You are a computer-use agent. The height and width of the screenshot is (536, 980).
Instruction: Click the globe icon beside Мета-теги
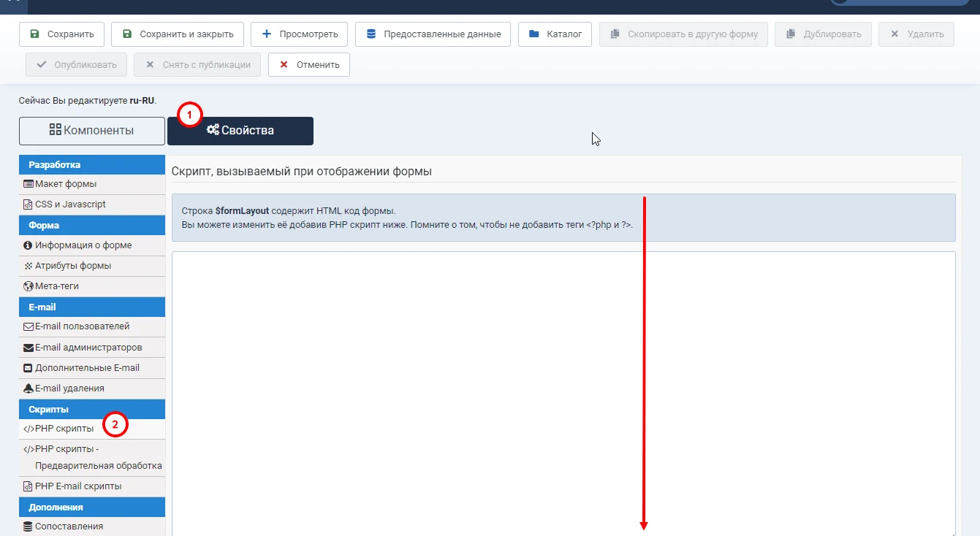tap(29, 286)
